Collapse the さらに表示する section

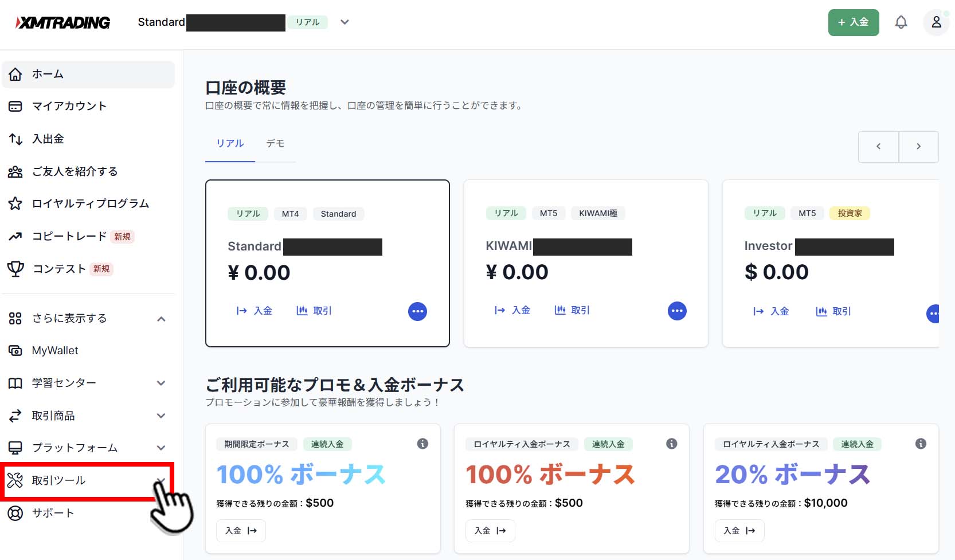162,319
